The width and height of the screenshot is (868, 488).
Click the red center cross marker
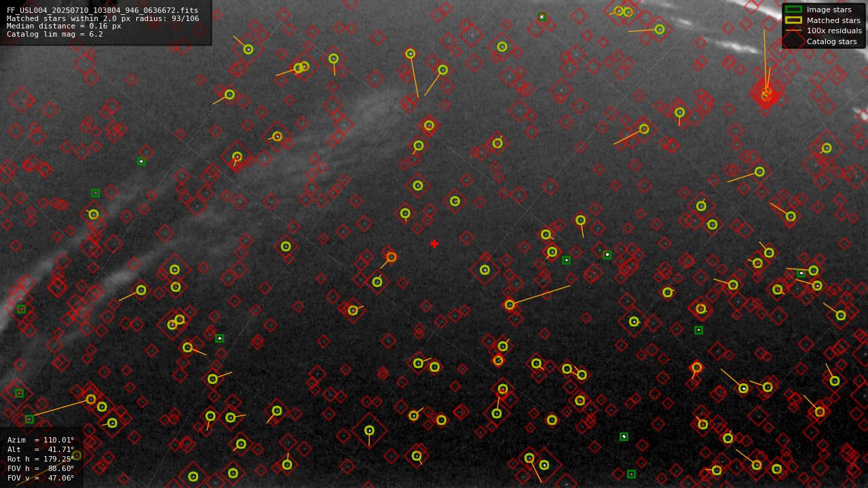point(434,244)
